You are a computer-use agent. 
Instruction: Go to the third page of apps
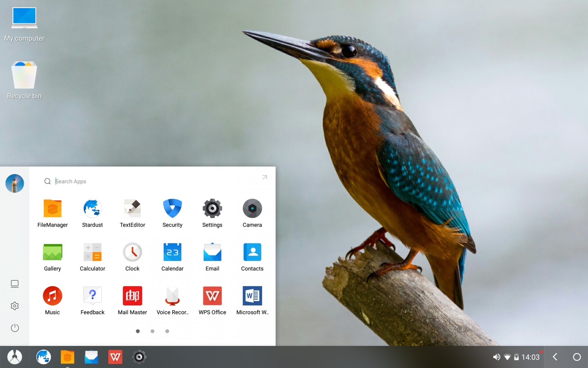click(167, 331)
